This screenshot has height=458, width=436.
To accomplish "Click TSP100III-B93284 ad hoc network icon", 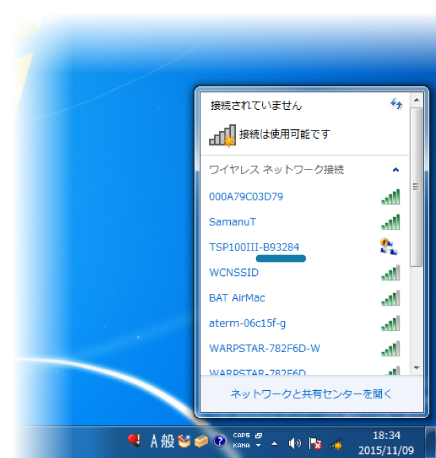I will (x=389, y=247).
